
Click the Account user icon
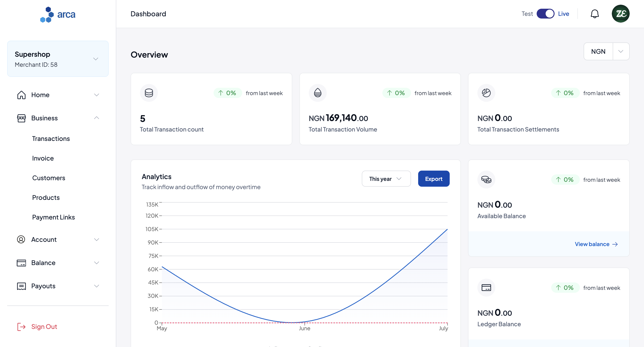coord(21,239)
